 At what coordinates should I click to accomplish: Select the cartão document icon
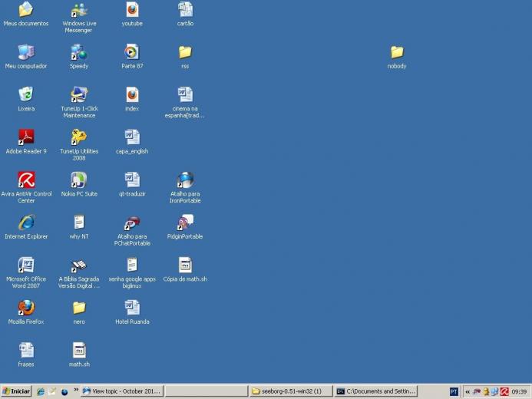coord(185,9)
